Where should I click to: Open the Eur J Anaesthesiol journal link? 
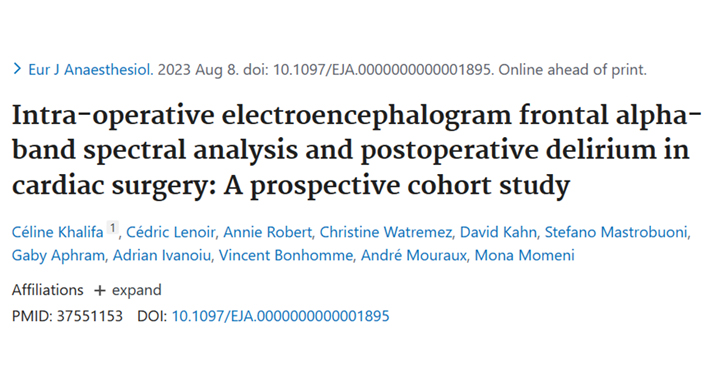tap(90, 70)
